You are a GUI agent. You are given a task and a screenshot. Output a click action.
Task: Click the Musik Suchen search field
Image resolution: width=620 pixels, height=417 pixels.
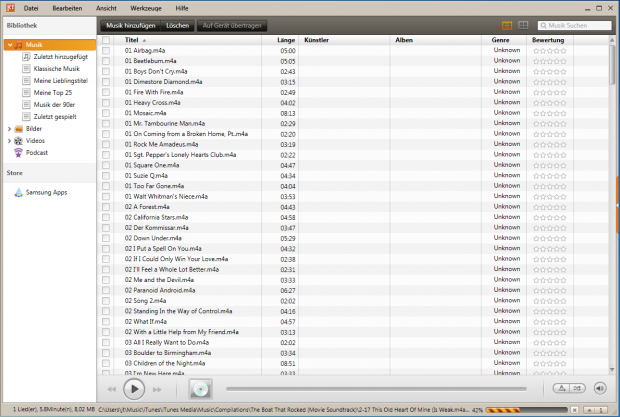pyautogui.click(x=575, y=25)
